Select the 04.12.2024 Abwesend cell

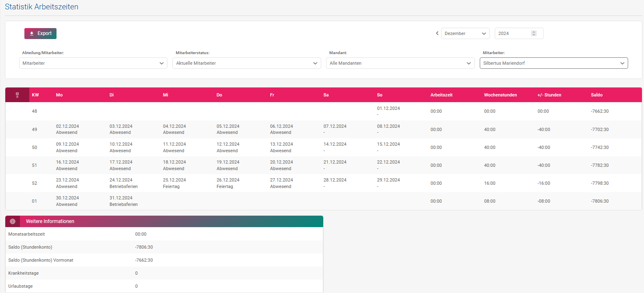[174, 129]
